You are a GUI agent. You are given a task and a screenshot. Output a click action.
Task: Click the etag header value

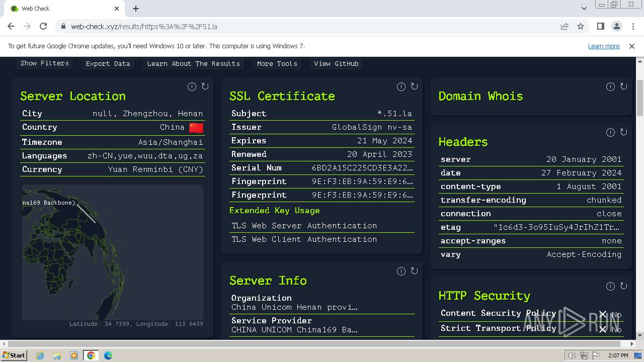pos(557,227)
